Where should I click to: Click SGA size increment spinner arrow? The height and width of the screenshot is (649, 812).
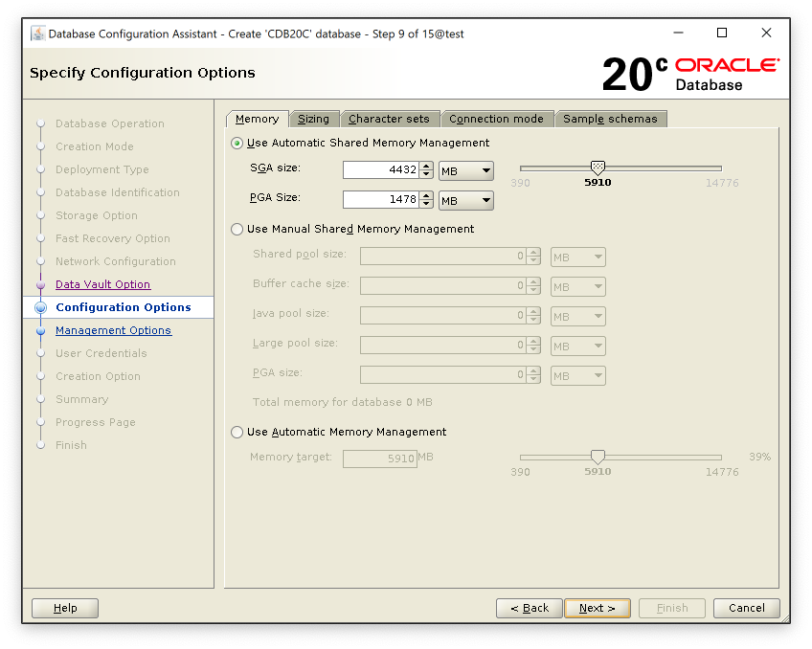click(426, 167)
